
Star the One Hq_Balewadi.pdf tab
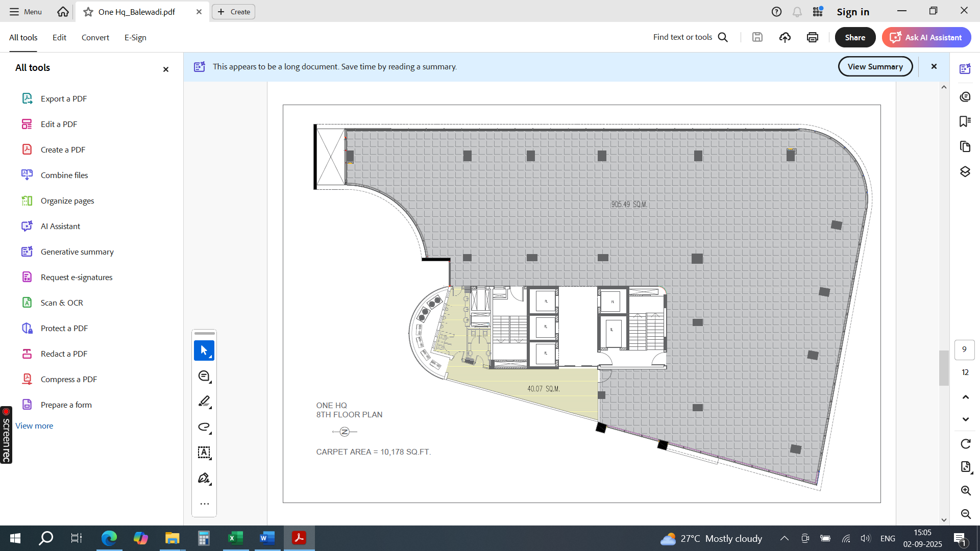(x=88, y=12)
